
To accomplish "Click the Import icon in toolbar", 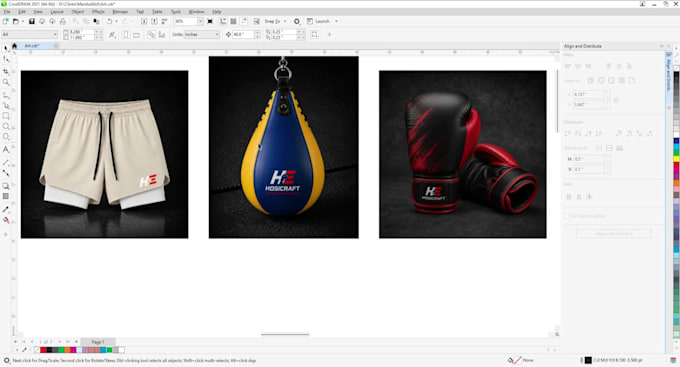I will pyautogui.click(x=144, y=21).
